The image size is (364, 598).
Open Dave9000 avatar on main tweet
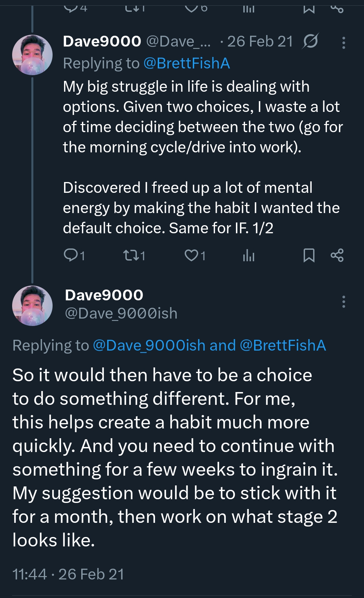(32, 306)
